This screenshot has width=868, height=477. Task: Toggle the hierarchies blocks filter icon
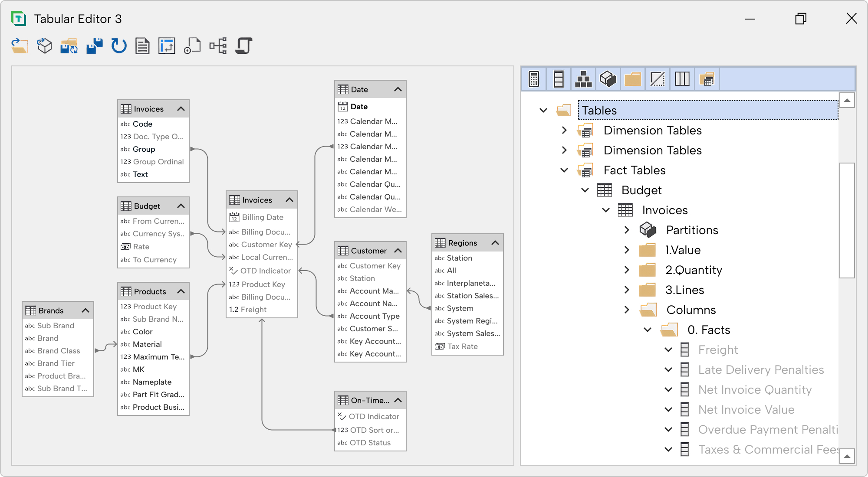coord(583,79)
